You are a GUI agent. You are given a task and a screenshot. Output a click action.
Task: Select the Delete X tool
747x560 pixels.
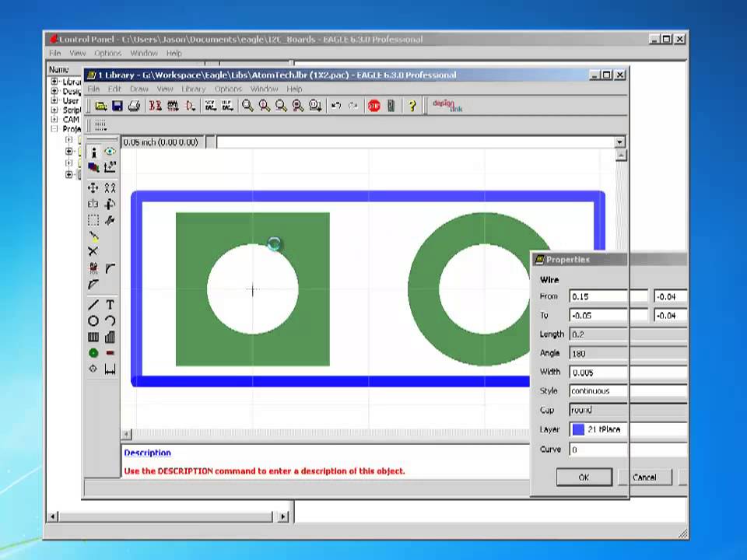[93, 251]
